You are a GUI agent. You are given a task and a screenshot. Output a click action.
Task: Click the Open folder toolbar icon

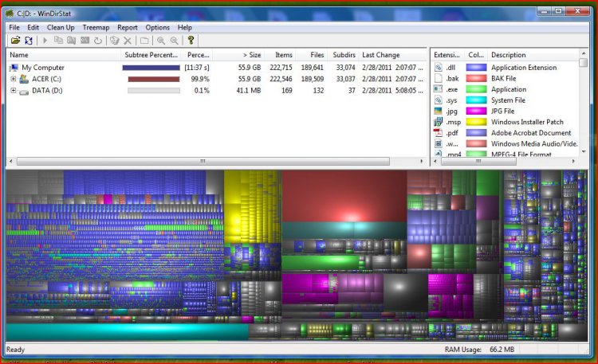tap(15, 40)
